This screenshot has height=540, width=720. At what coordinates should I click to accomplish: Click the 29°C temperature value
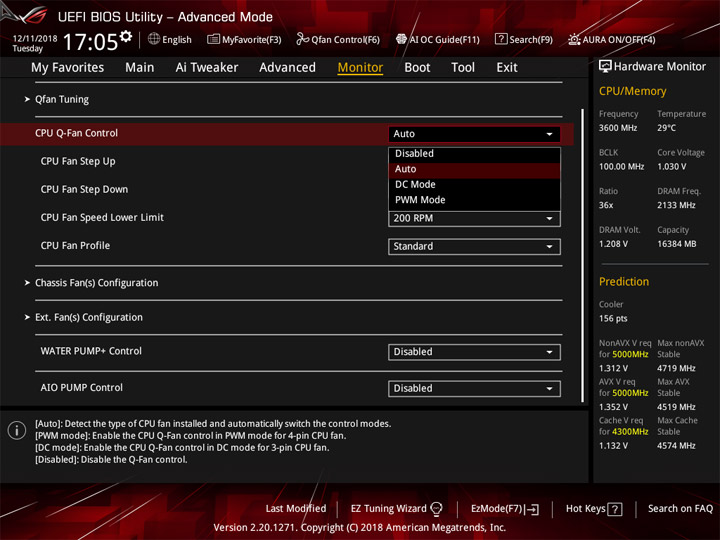[666, 128]
